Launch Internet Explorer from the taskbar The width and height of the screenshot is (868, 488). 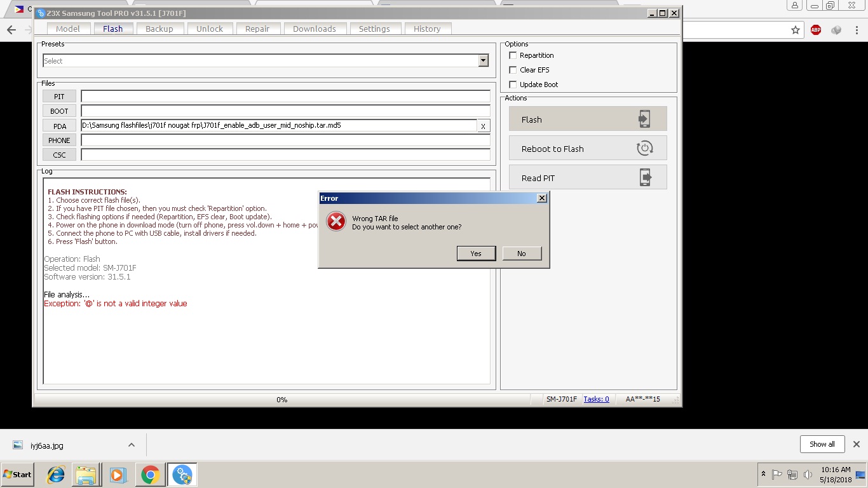56,475
